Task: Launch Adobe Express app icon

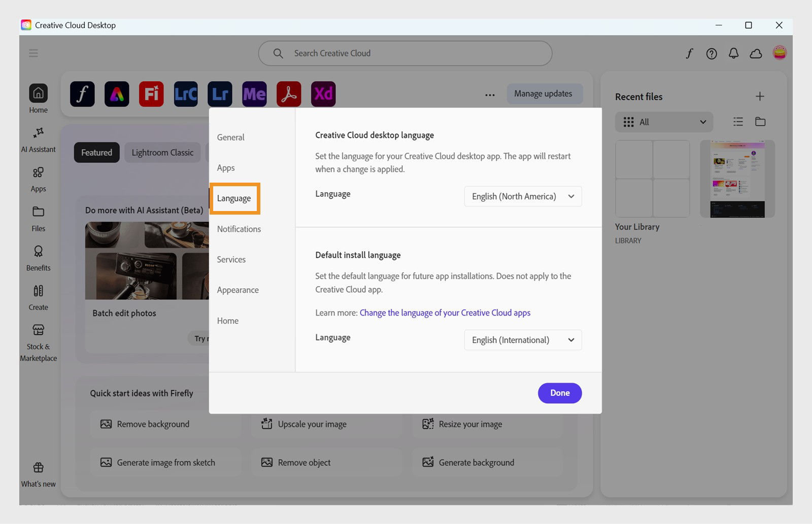Action: (x=117, y=94)
